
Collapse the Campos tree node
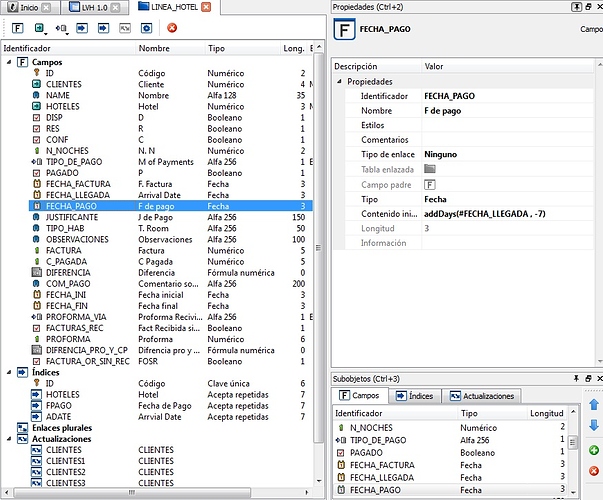[8, 62]
